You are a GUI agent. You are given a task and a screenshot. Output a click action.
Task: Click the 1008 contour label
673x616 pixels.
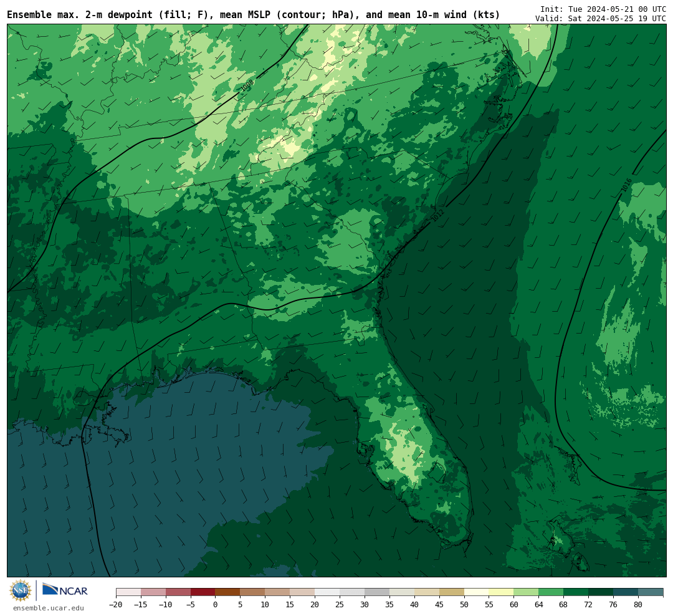[x=247, y=85]
